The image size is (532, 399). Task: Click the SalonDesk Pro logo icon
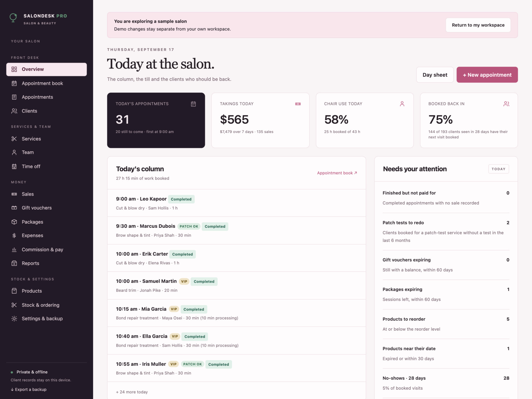(x=13, y=18)
